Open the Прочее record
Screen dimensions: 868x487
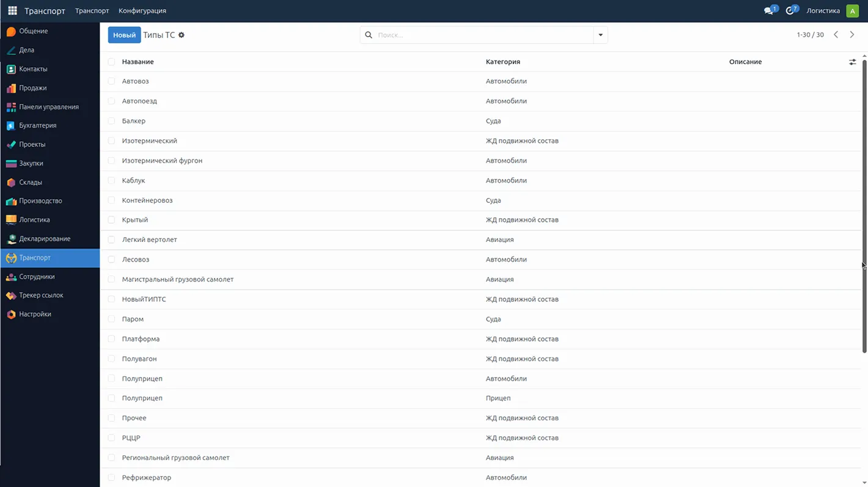pos(134,418)
